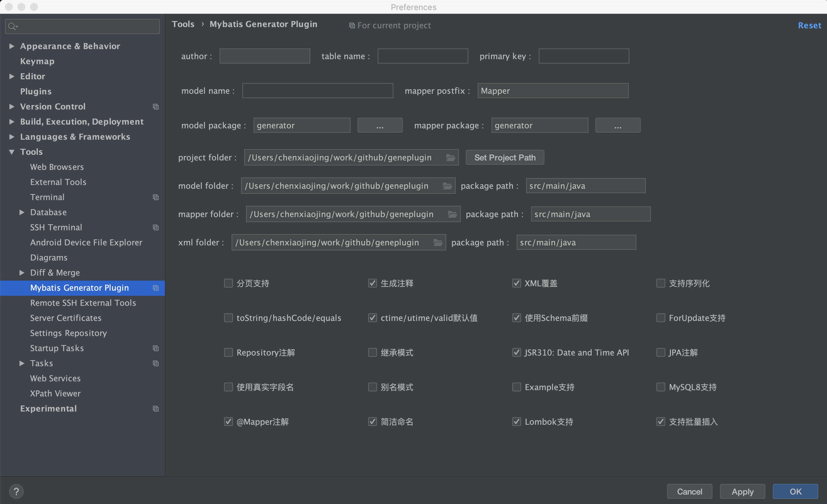
Task: Click the folder browse icon in project folder field
Action: pos(450,157)
